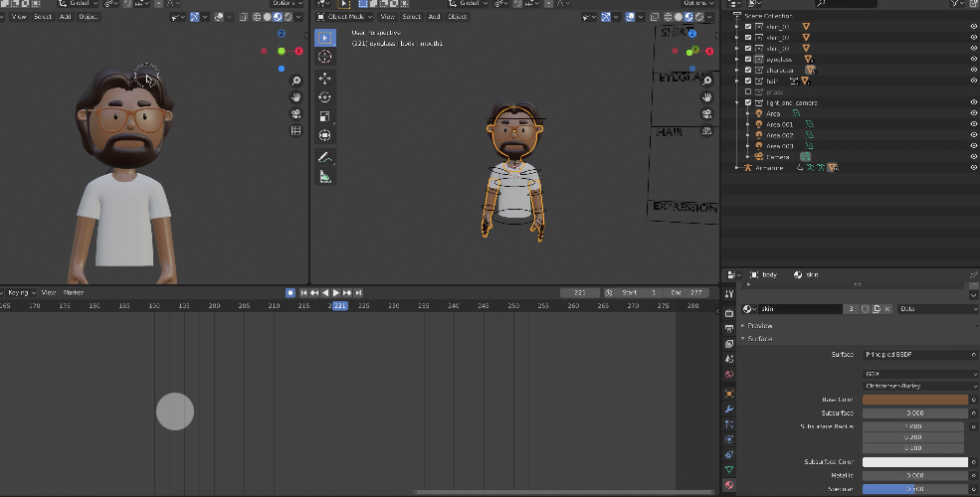
Task: Open the Select menu in right viewport
Action: [x=411, y=17]
